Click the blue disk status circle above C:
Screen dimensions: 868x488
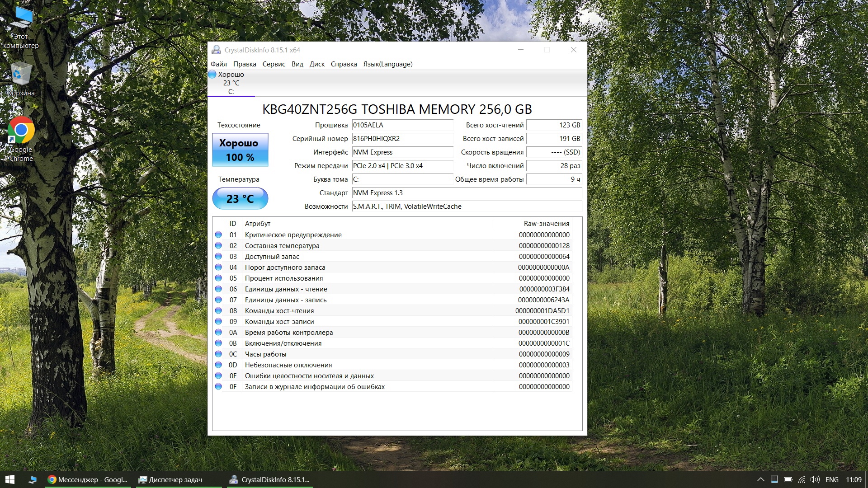pos(212,74)
